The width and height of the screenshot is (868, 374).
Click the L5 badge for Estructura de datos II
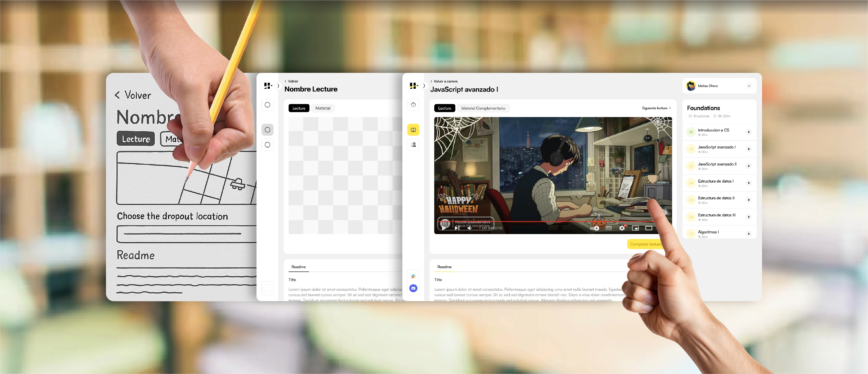tap(691, 200)
